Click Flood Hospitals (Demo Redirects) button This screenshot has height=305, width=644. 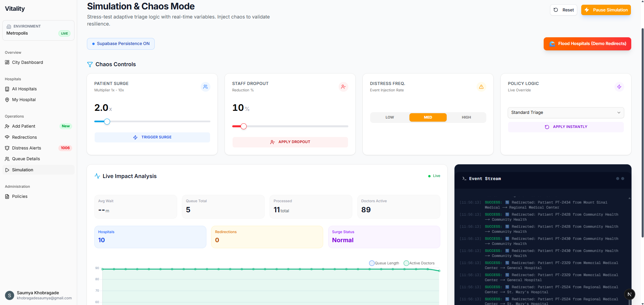click(x=587, y=44)
